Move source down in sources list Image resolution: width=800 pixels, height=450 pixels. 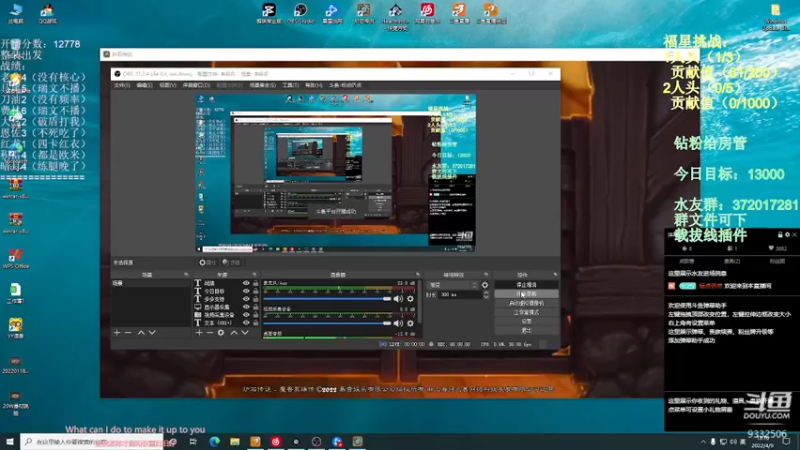[x=245, y=333]
